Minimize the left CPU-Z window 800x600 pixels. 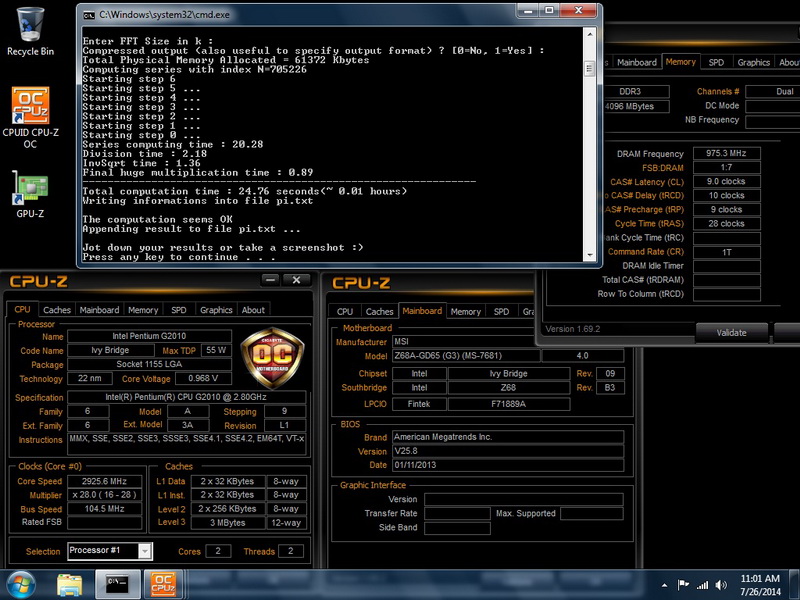pyautogui.click(x=270, y=280)
